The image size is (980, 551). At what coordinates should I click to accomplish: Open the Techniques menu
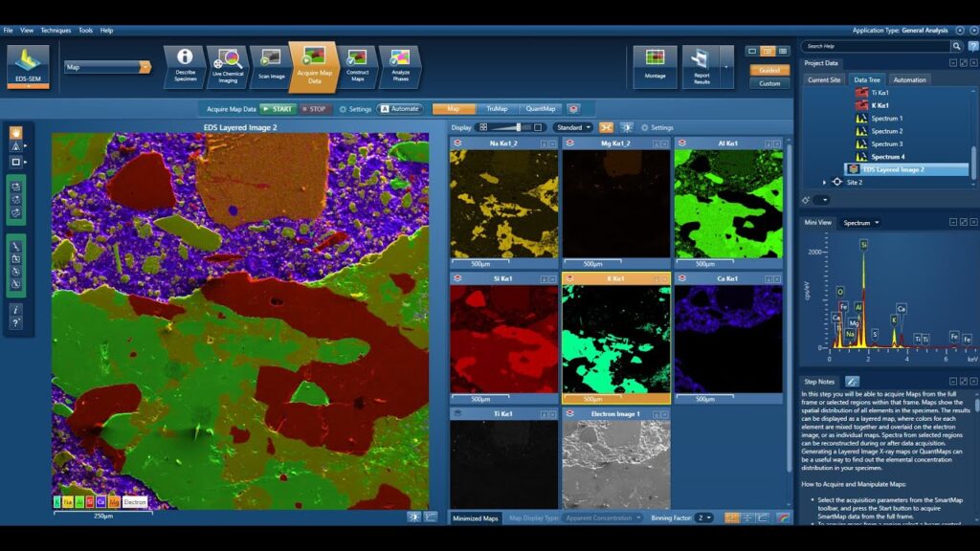(56, 31)
